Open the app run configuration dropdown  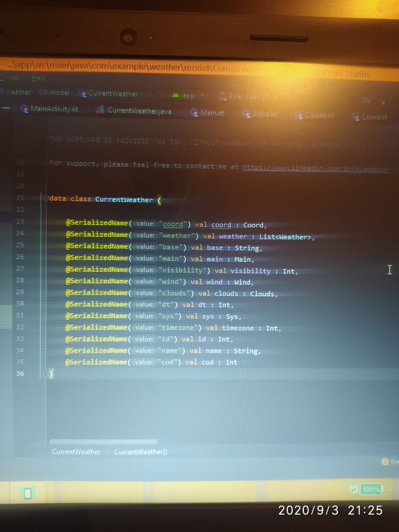tap(189, 96)
